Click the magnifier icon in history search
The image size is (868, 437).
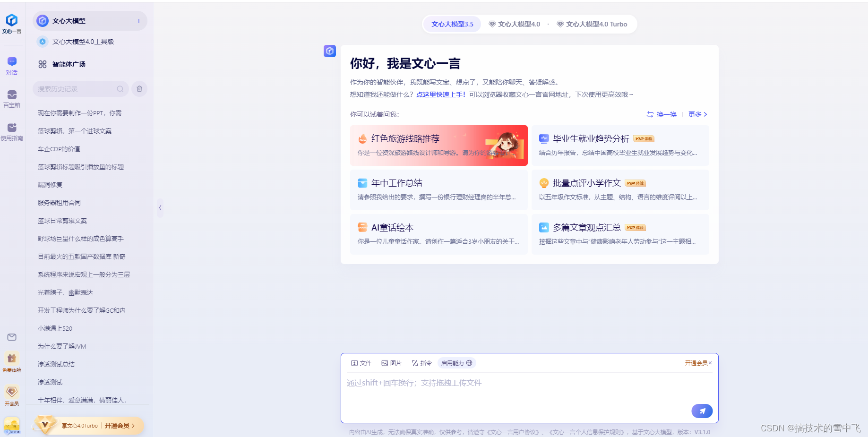pyautogui.click(x=120, y=89)
